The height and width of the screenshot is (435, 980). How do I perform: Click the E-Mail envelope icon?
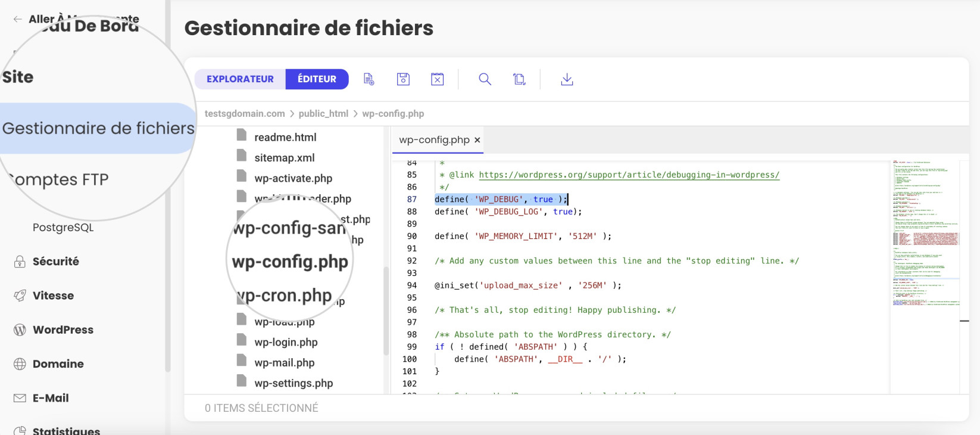coord(20,398)
